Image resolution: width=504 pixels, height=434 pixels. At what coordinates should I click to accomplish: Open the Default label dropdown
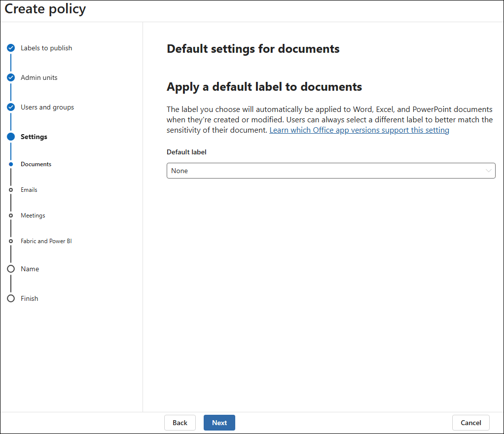tap(331, 171)
